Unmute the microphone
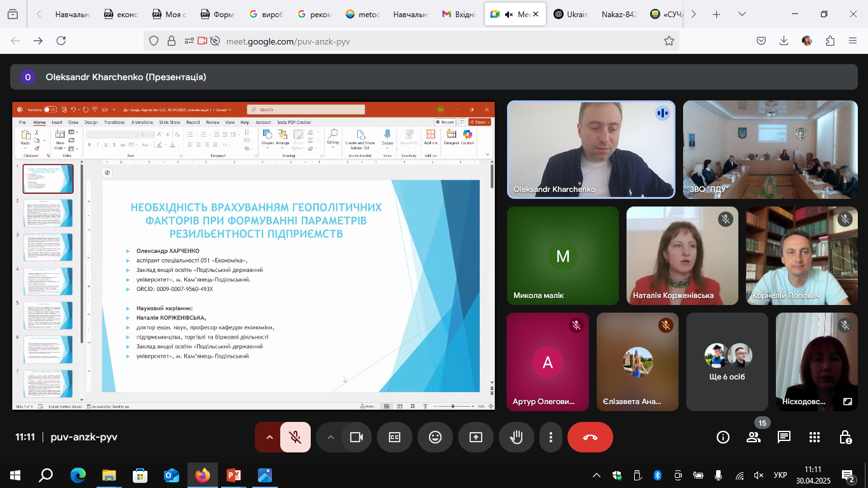Viewport: 868px width, 488px height. click(x=295, y=437)
